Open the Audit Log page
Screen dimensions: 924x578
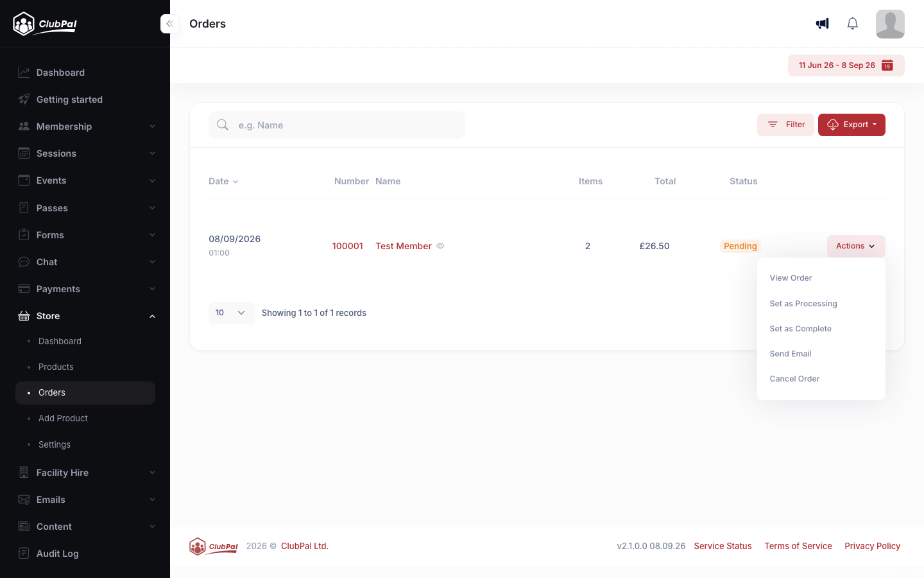[85, 554]
